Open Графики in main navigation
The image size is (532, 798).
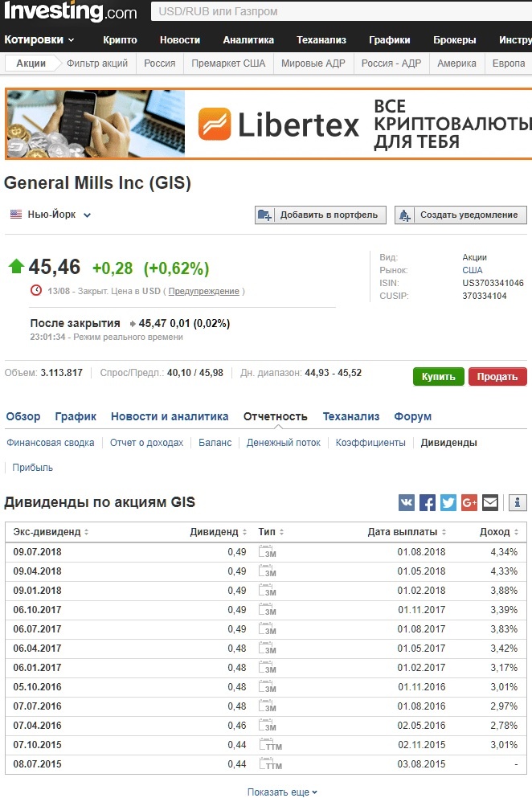tap(390, 39)
